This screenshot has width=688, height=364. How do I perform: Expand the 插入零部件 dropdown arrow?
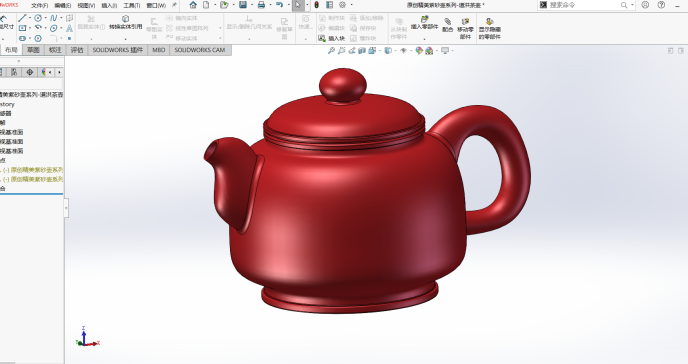point(424,39)
